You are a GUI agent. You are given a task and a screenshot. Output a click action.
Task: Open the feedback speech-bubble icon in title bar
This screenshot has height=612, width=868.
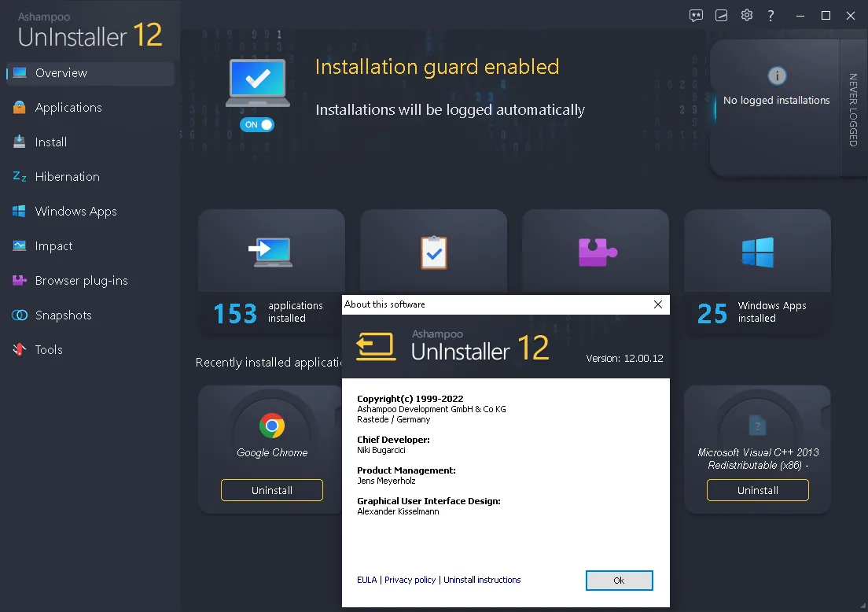tap(696, 16)
